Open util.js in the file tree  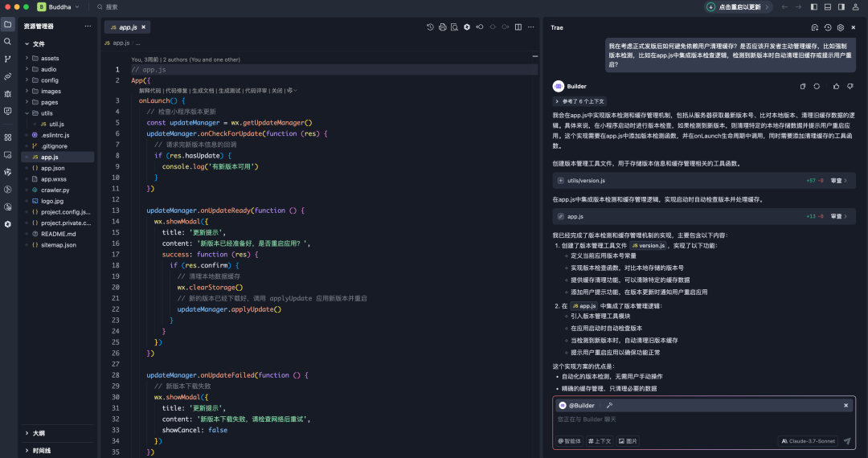(x=58, y=124)
